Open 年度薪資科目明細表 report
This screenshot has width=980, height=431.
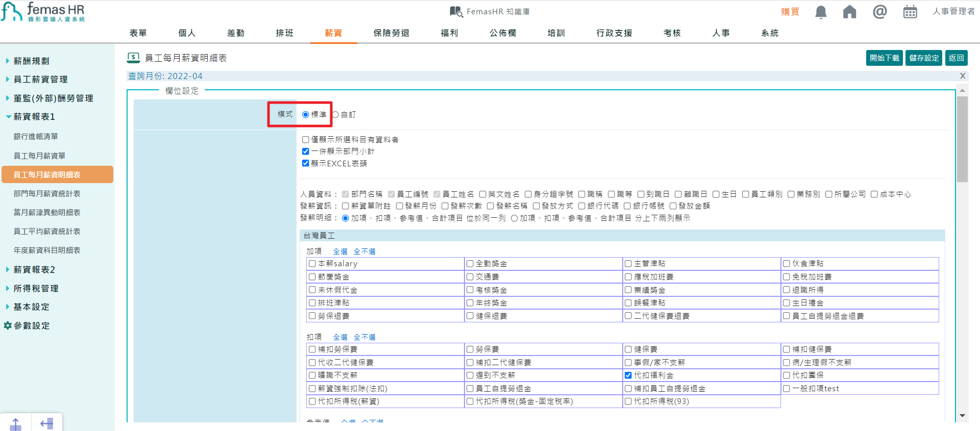[47, 250]
